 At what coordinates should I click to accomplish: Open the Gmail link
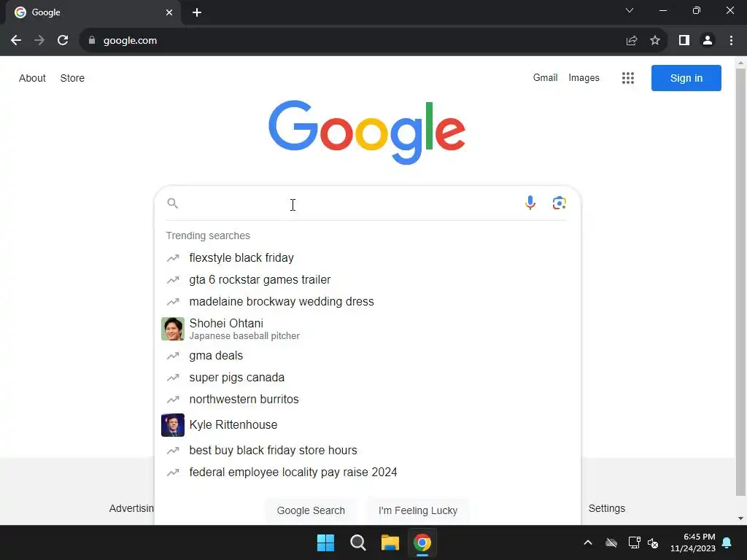[545, 77]
